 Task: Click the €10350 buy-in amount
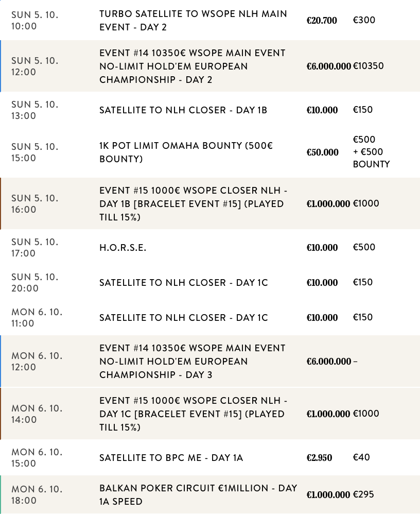point(368,66)
